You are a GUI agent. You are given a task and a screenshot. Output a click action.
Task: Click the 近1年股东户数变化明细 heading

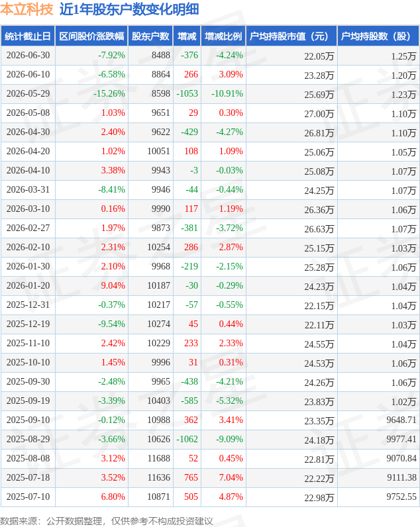coord(129,9)
